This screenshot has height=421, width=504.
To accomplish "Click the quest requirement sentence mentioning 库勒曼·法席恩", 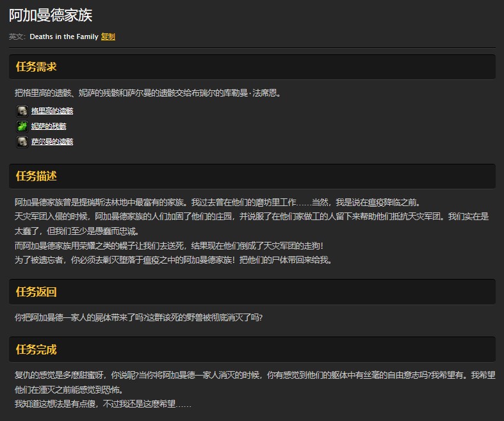I will tap(148, 93).
